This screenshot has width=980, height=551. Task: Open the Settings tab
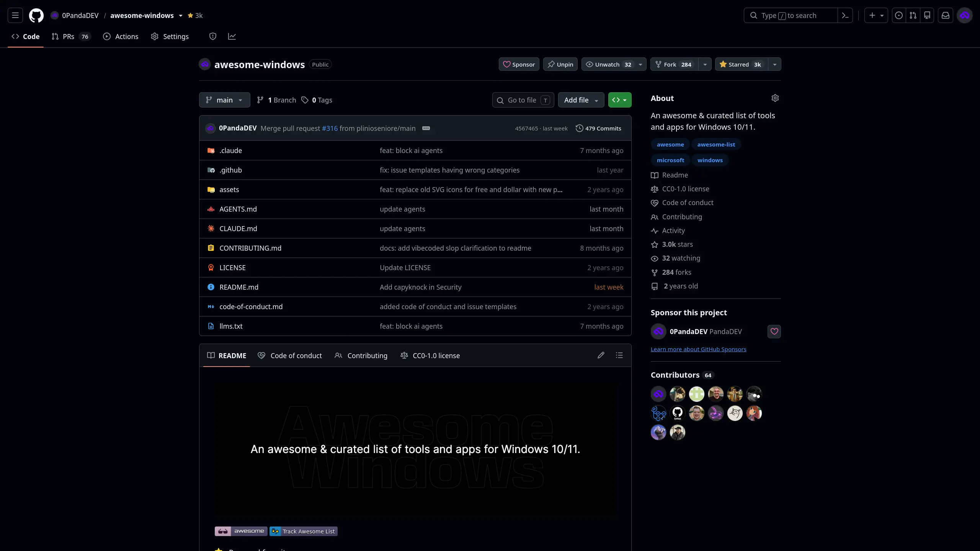coord(170,36)
